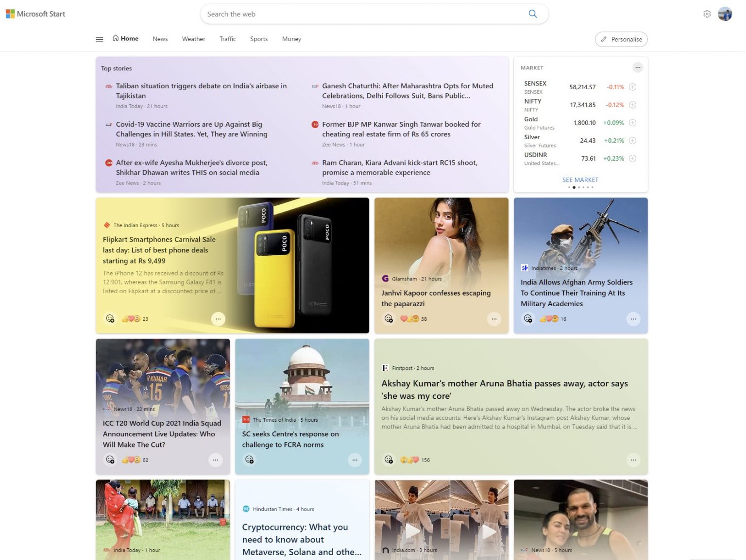Add a reaction to the Akshay Kumar story
Screen dimensions: 746x560
pyautogui.click(x=389, y=460)
